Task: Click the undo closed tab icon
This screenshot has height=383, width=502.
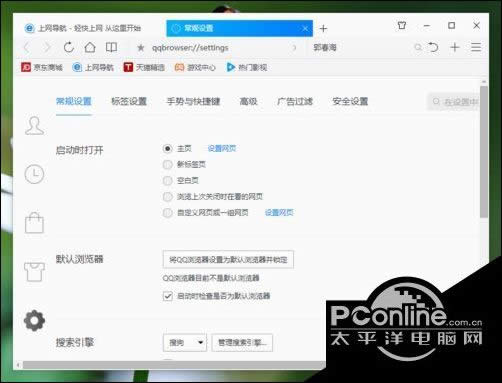Action: point(433,47)
